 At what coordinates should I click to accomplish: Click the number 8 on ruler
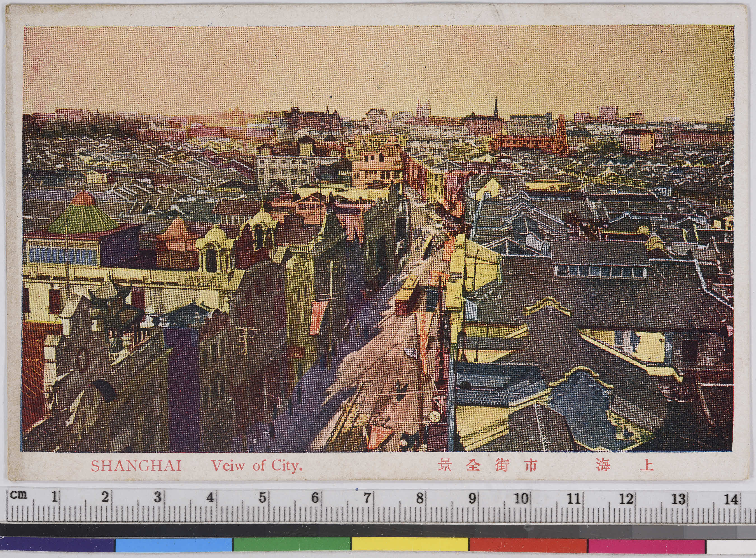420,498
